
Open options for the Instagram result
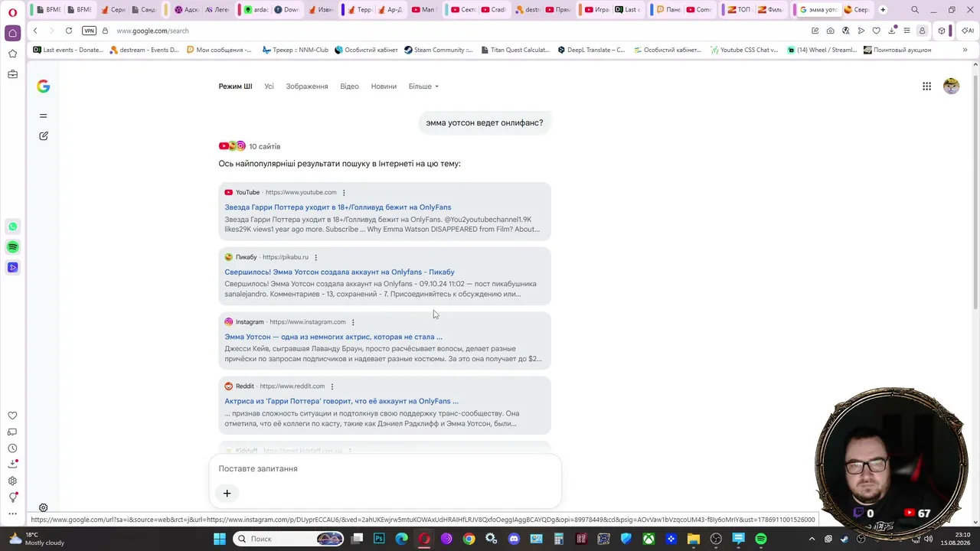click(353, 322)
